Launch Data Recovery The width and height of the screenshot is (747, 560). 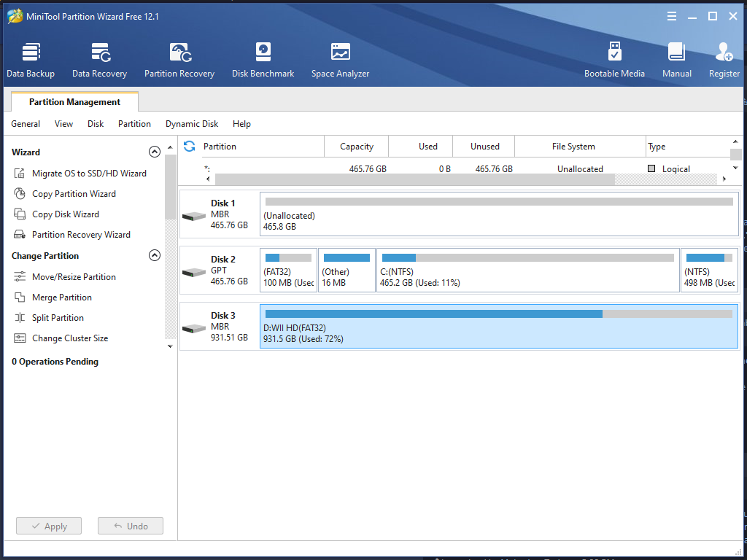(99, 60)
